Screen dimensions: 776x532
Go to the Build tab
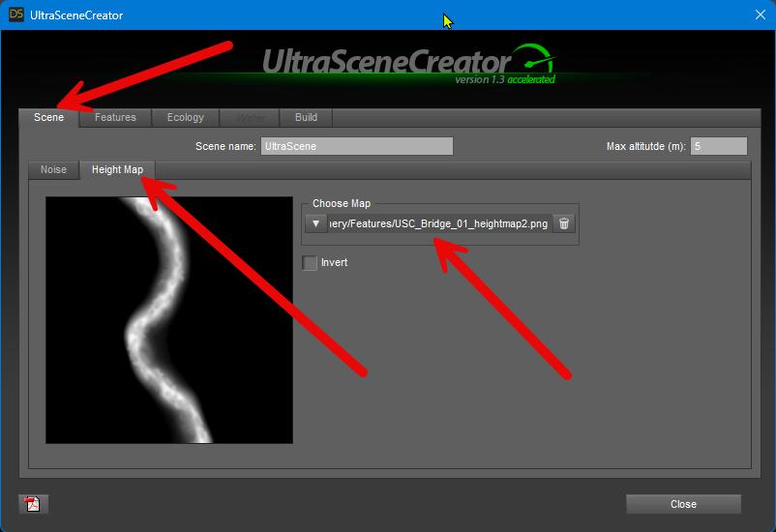click(306, 117)
